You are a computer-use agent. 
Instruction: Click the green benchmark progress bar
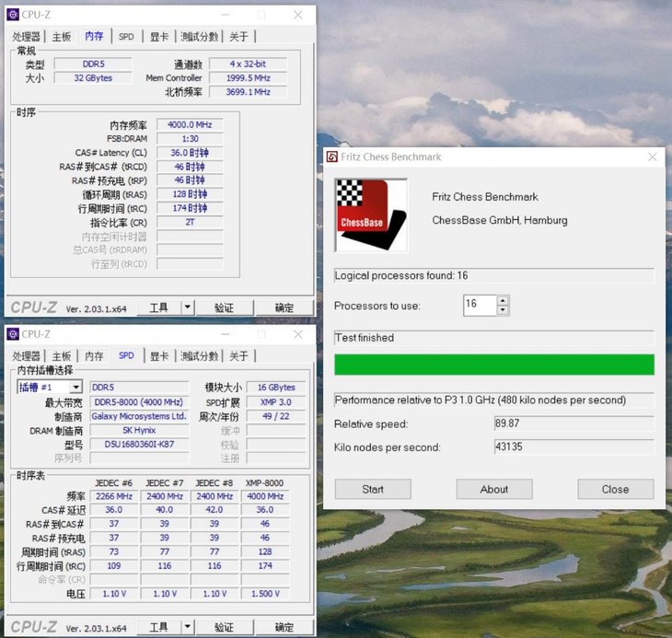[494, 365]
